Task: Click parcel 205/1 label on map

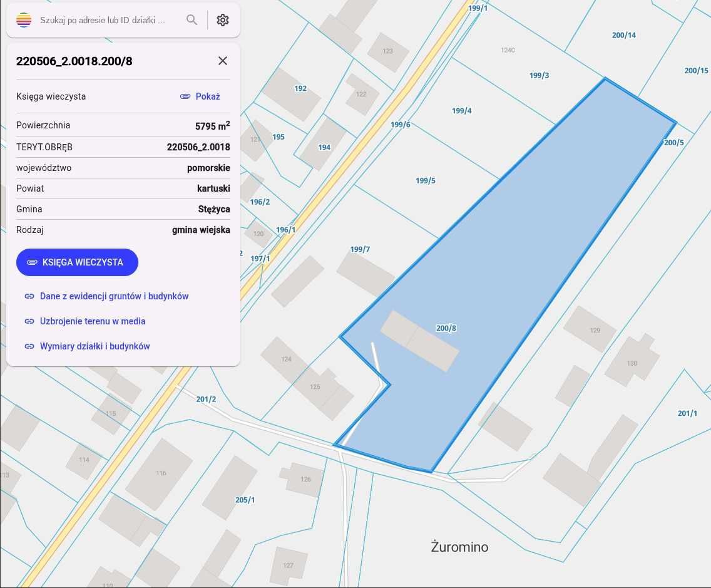Action: point(245,500)
